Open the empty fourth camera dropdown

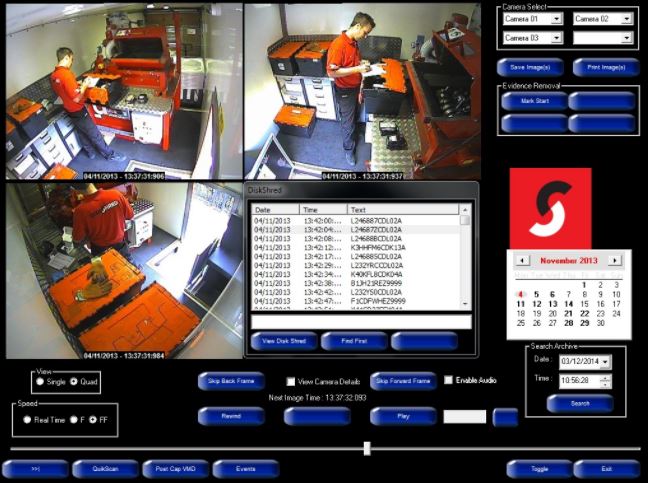[627, 38]
